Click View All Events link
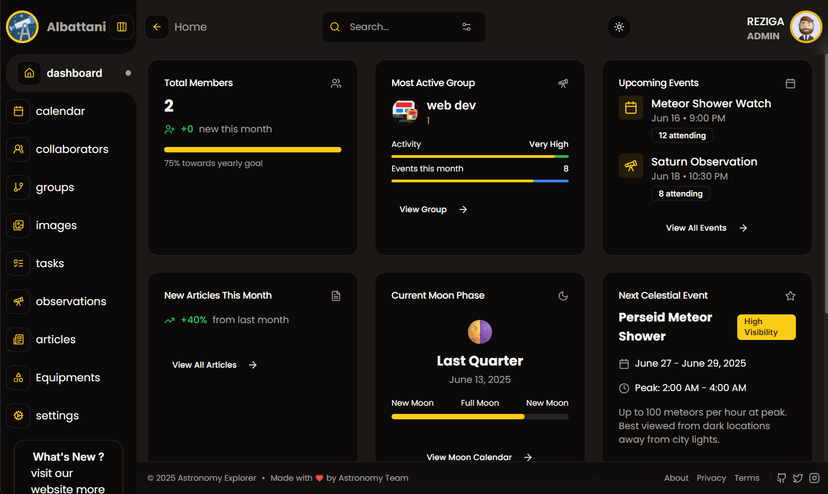Viewport: 828px width, 494px height. (x=706, y=228)
